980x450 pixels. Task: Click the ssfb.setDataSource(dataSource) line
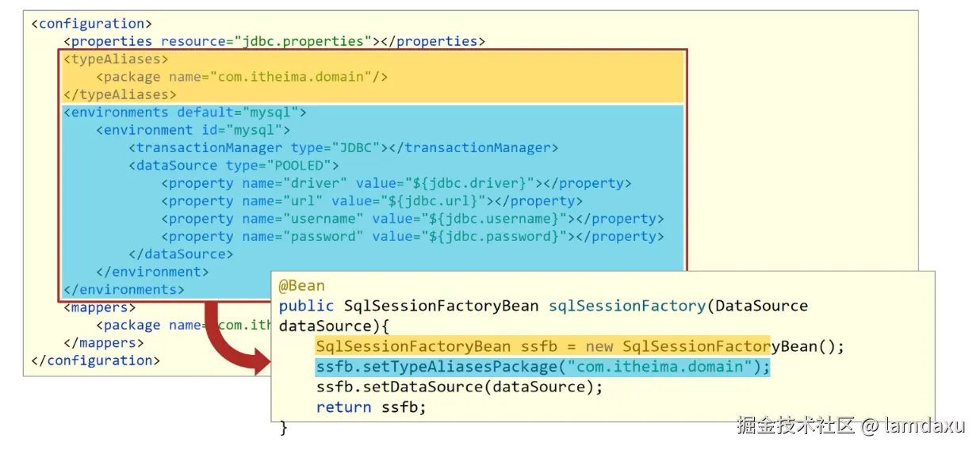point(459,387)
